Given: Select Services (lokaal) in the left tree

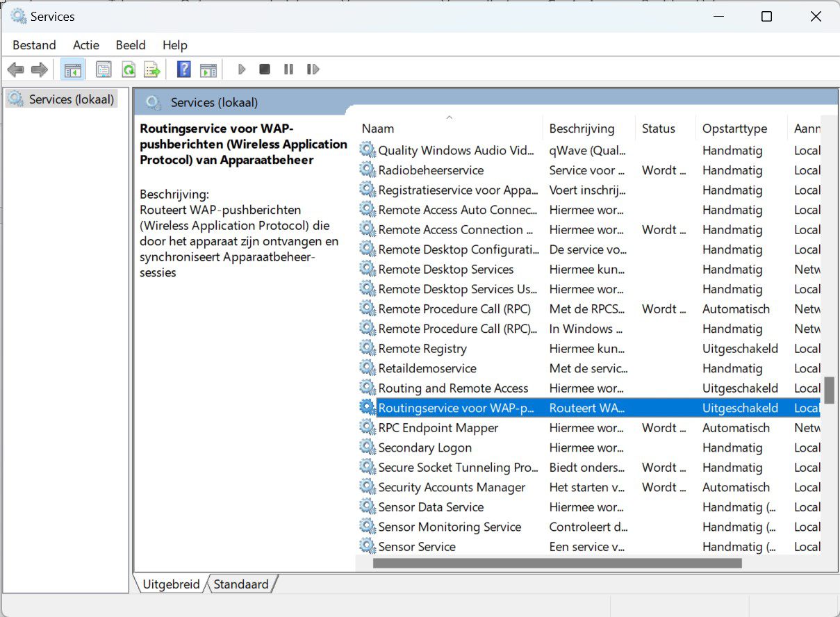Looking at the screenshot, I should coord(71,99).
